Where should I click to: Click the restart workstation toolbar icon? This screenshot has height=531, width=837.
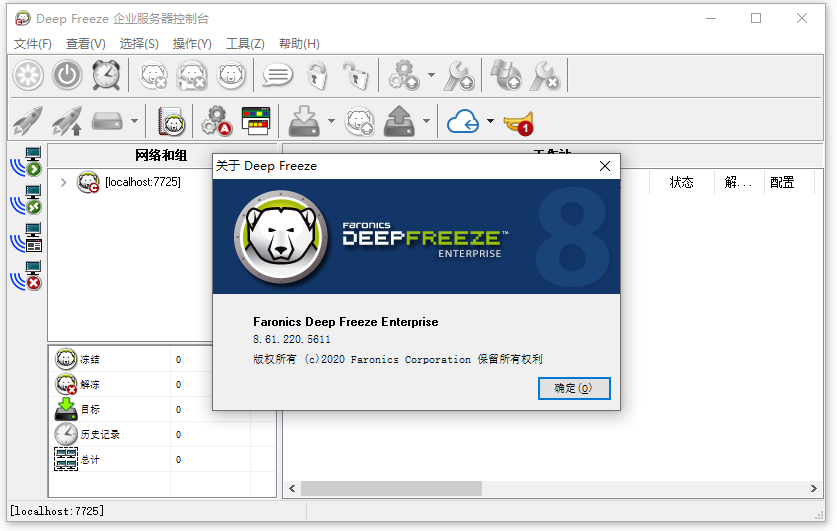pos(28,75)
